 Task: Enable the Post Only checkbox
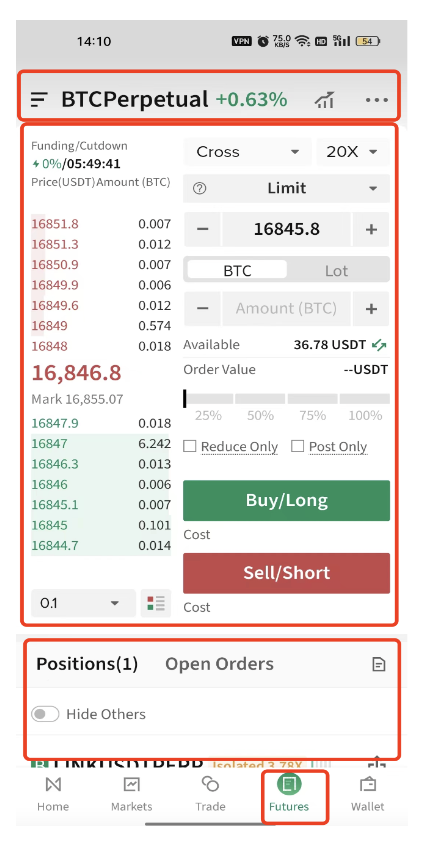point(297,447)
